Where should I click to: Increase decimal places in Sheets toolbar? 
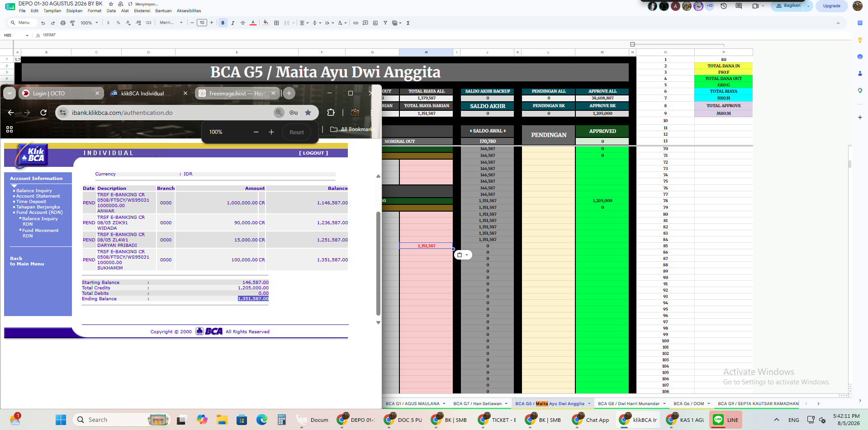(x=138, y=23)
